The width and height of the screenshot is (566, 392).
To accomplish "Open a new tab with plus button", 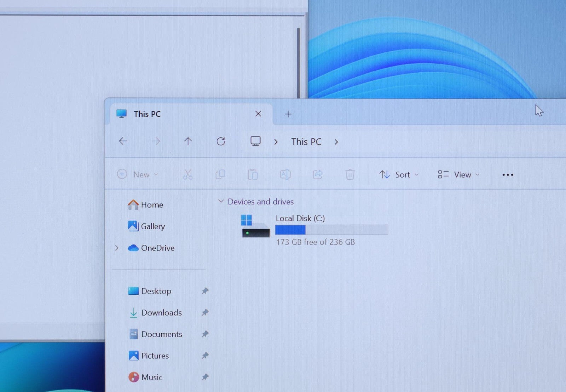I will (288, 114).
